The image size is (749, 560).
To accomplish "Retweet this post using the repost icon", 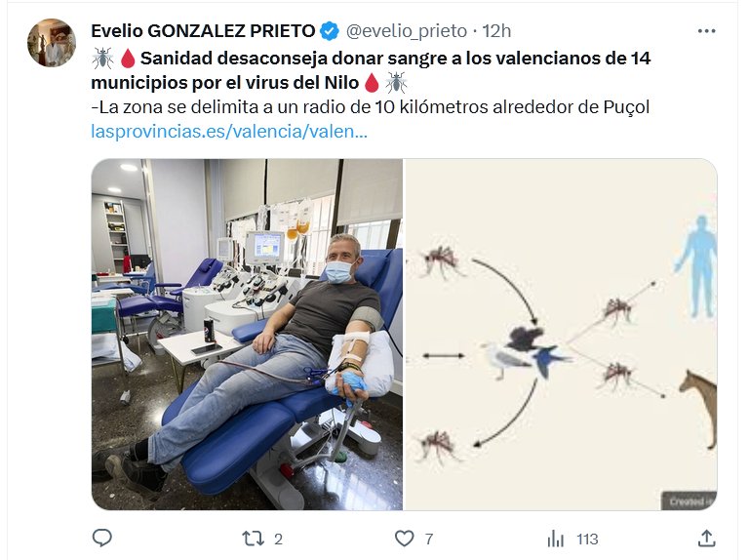I will (x=253, y=539).
